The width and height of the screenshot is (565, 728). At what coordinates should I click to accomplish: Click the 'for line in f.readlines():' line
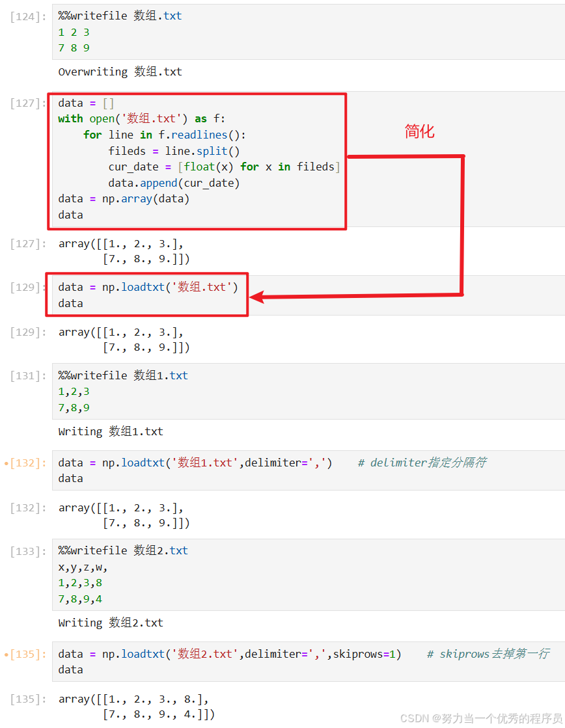[x=165, y=135]
